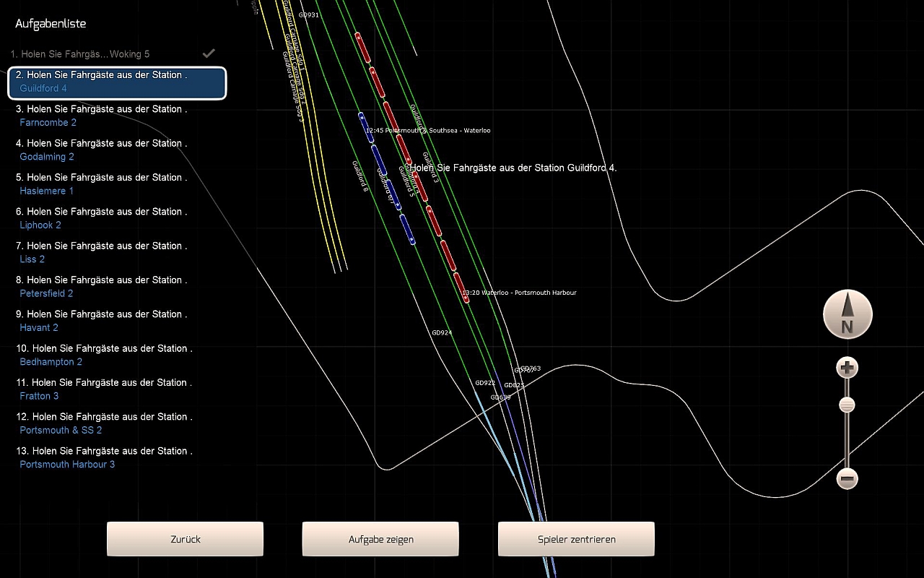Click the completed checkmark beside Woking 5
The image size is (924, 578).
point(209,53)
